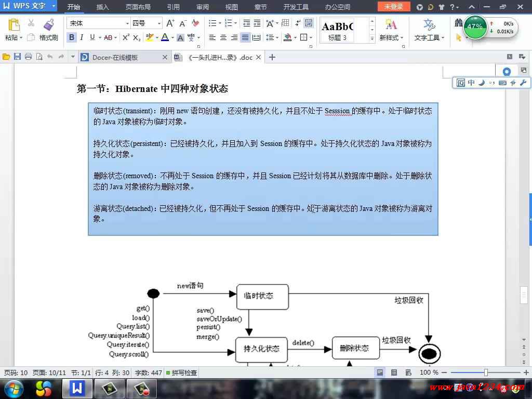Open the Text Tools (文字工具) icon
532x399 pixels.
coord(429,24)
